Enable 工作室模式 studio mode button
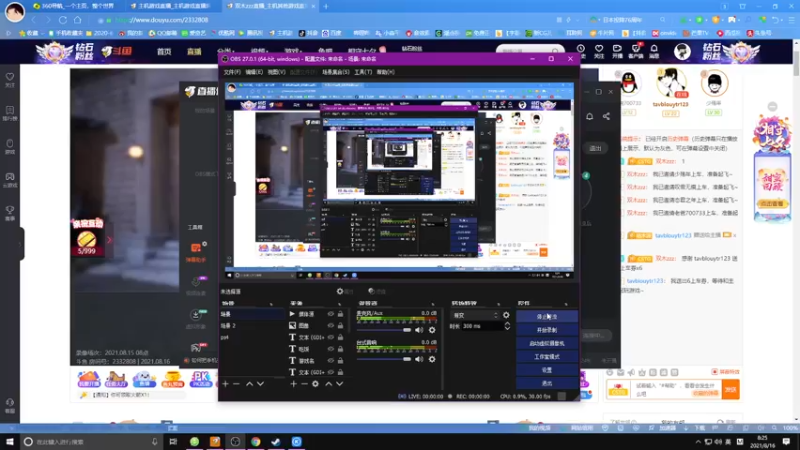The width and height of the screenshot is (800, 450). point(547,357)
